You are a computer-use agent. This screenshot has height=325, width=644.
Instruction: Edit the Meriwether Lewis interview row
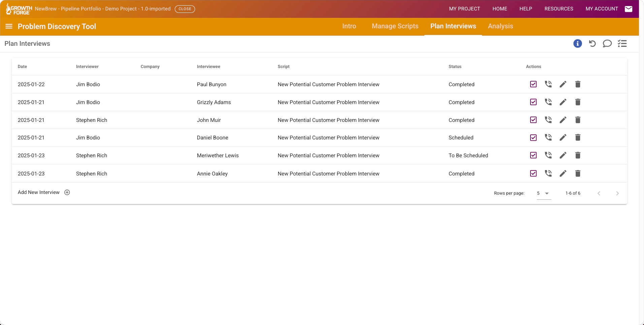(x=563, y=155)
